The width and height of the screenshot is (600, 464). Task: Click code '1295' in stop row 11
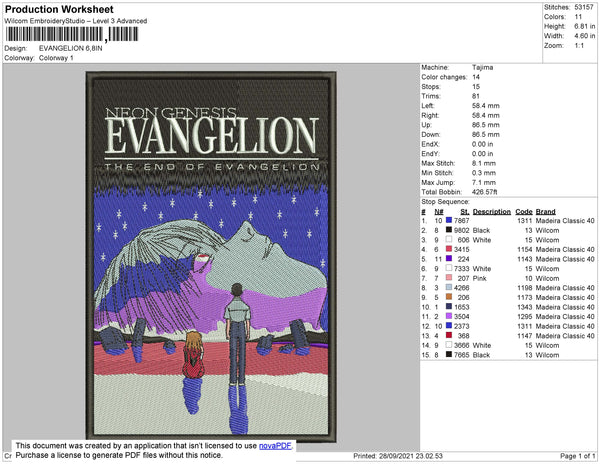pos(525,316)
